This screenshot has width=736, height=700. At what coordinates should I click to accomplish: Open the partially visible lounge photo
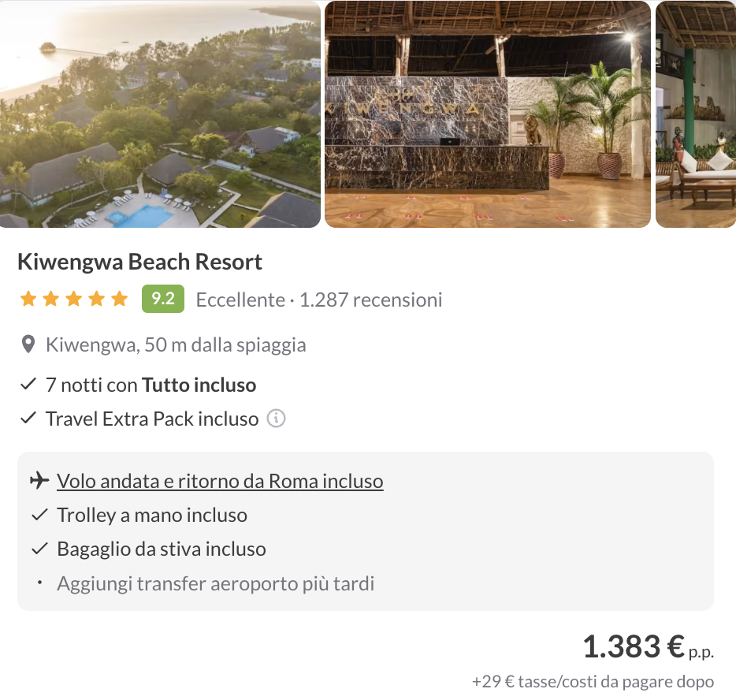click(x=696, y=114)
